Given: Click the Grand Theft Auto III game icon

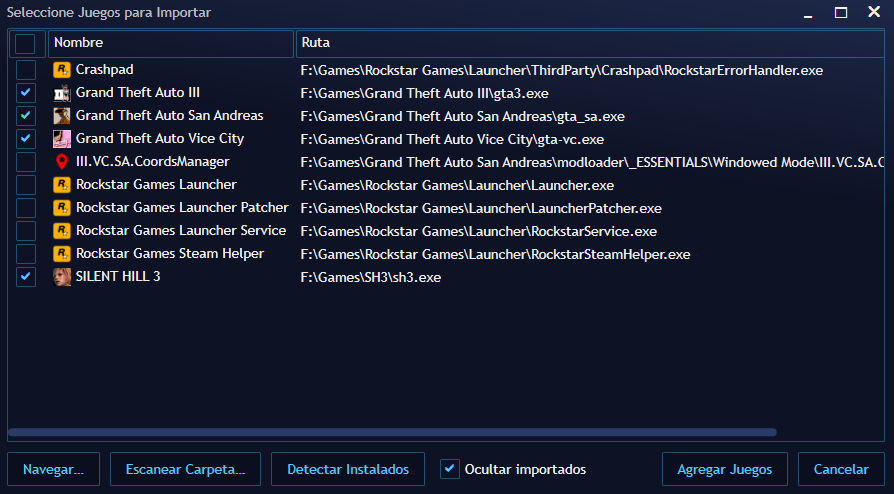Looking at the screenshot, I should click(62, 93).
